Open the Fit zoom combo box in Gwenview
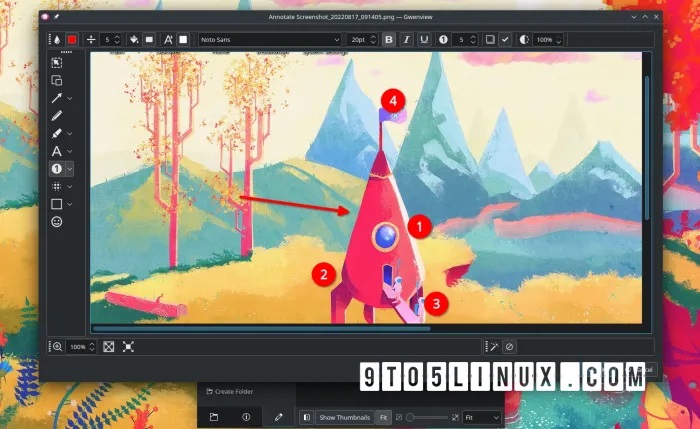Image resolution: width=700 pixels, height=429 pixels. [482, 417]
